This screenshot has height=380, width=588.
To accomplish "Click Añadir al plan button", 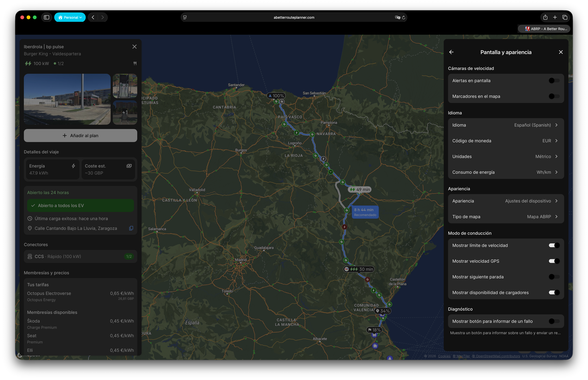I will point(80,136).
